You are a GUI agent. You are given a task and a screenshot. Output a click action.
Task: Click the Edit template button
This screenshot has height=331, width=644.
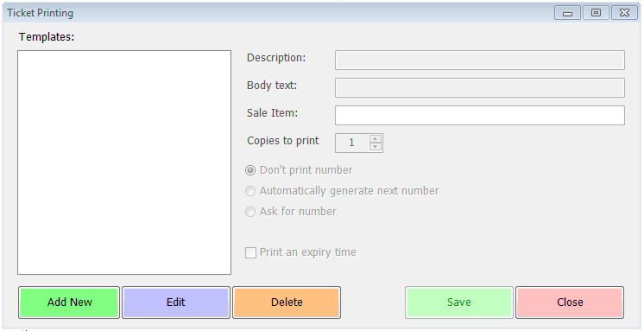176,302
